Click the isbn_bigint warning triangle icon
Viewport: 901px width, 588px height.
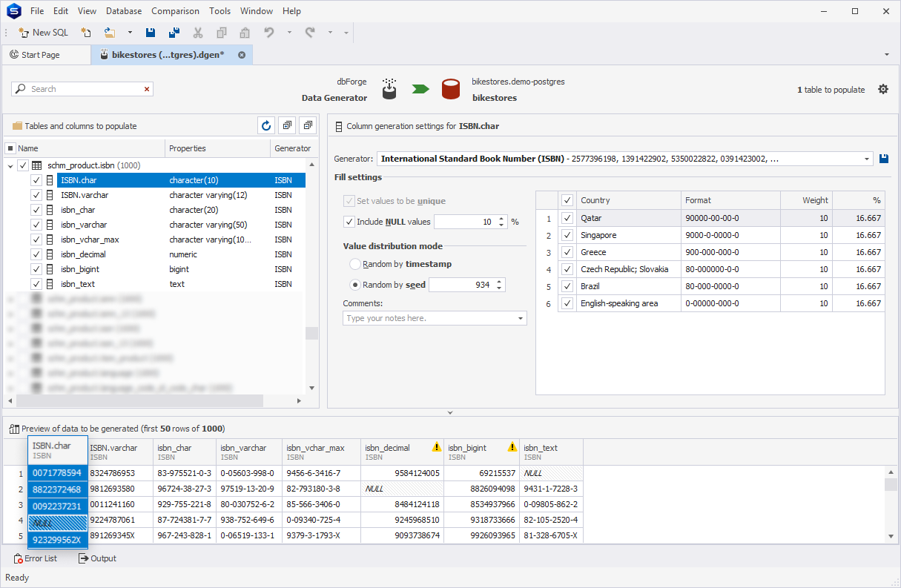click(512, 447)
